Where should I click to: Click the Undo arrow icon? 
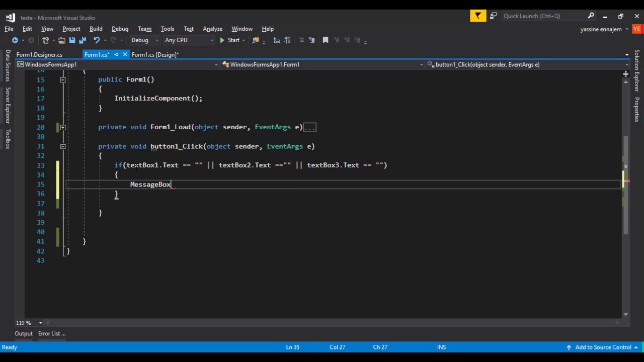tap(97, 40)
